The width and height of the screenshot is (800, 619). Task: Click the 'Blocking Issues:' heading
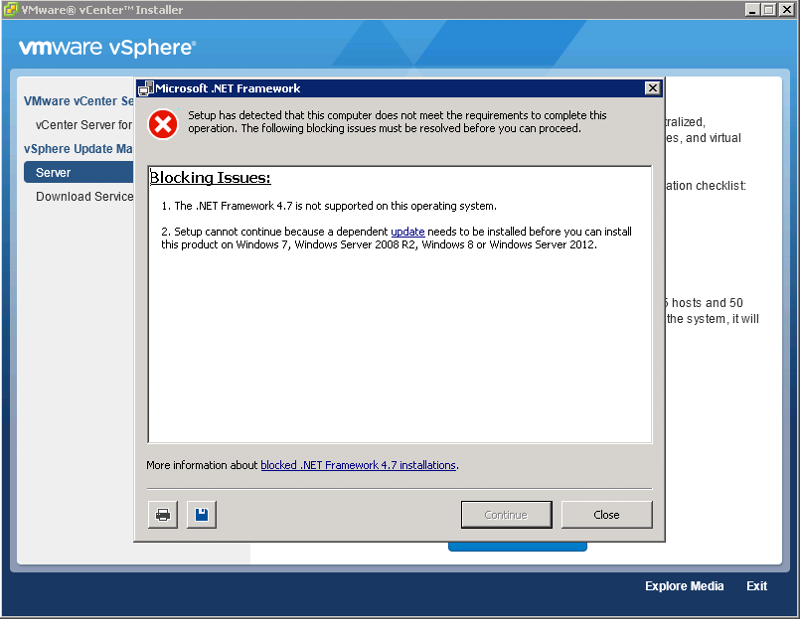[x=210, y=178]
